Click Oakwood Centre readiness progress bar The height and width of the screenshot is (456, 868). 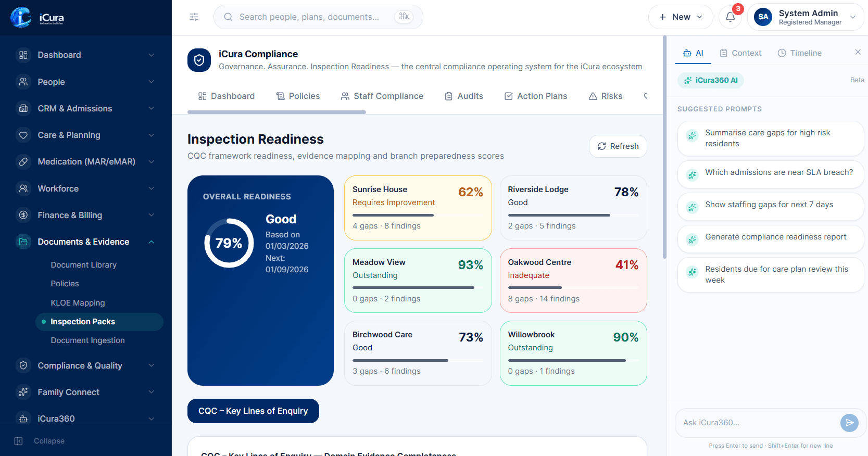[x=573, y=287]
